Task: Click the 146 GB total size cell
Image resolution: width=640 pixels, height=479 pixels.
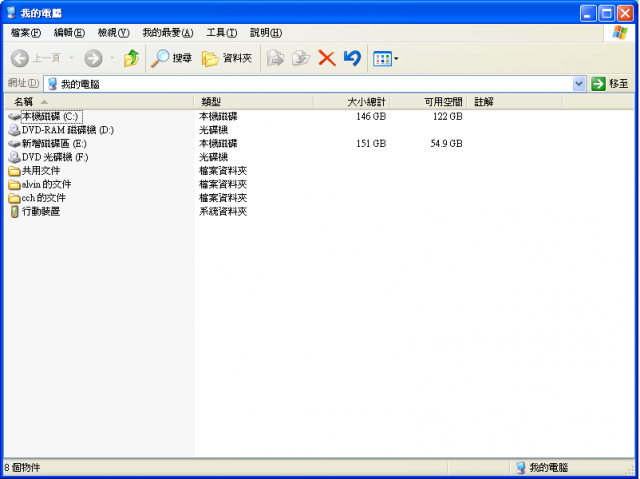Action: [371, 117]
